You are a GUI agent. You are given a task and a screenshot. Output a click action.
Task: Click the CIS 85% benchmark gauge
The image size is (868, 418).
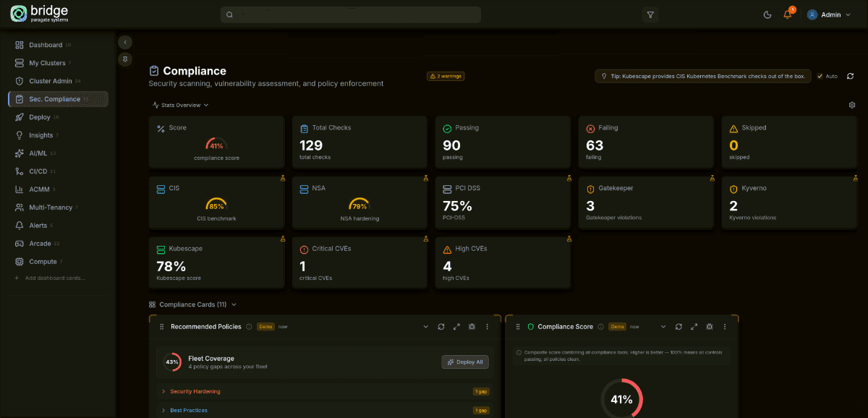[x=216, y=205]
